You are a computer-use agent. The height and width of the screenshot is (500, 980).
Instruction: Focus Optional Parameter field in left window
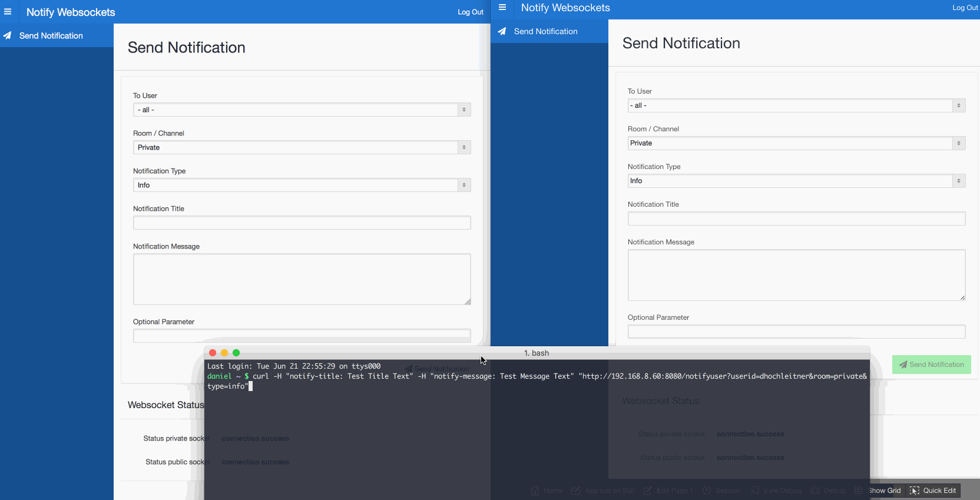click(x=302, y=336)
